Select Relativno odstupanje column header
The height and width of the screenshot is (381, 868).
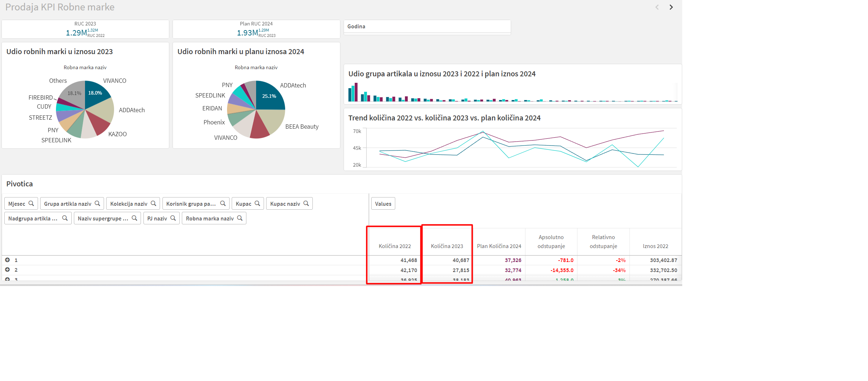click(x=603, y=242)
